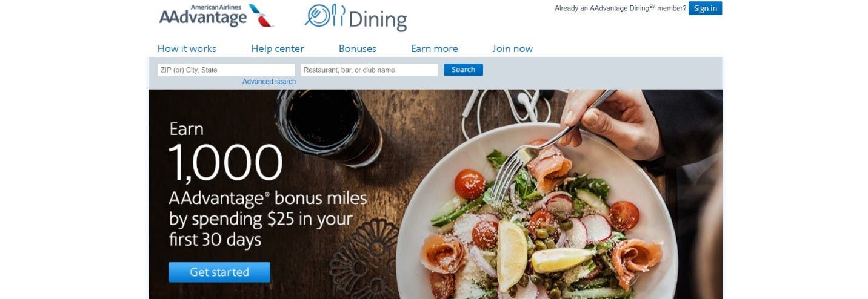Click the Earn 1,000 bonus miles headline
868x299 pixels.
tap(268, 185)
